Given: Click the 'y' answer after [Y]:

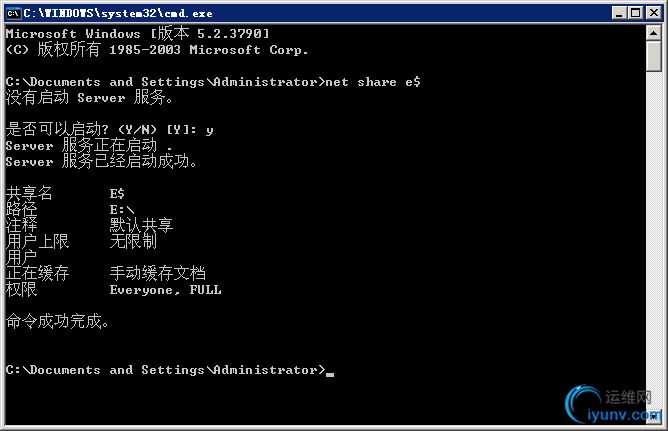Looking at the screenshot, I should [209, 130].
